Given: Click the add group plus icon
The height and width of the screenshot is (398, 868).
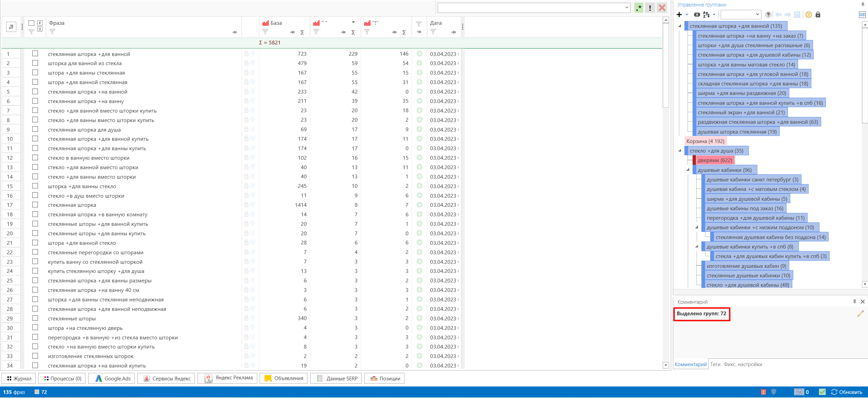Looking at the screenshot, I should [679, 15].
